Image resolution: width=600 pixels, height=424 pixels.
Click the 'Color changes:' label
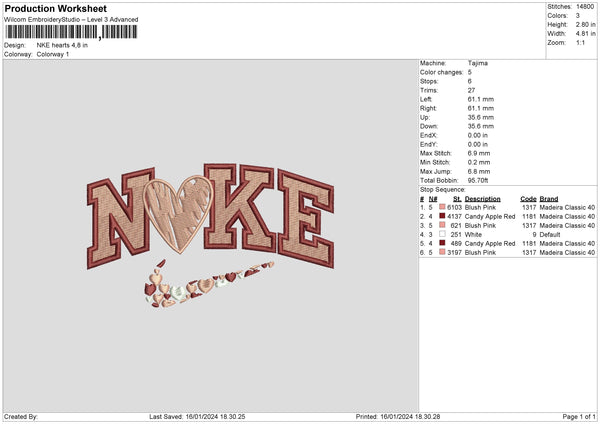[x=441, y=72]
